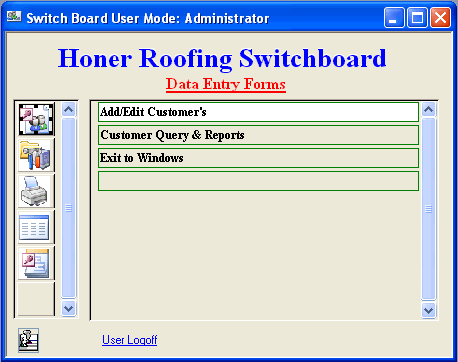This screenshot has height=362, width=458.
Task: Select the customers data entry sidebar icon
Action: point(36,119)
